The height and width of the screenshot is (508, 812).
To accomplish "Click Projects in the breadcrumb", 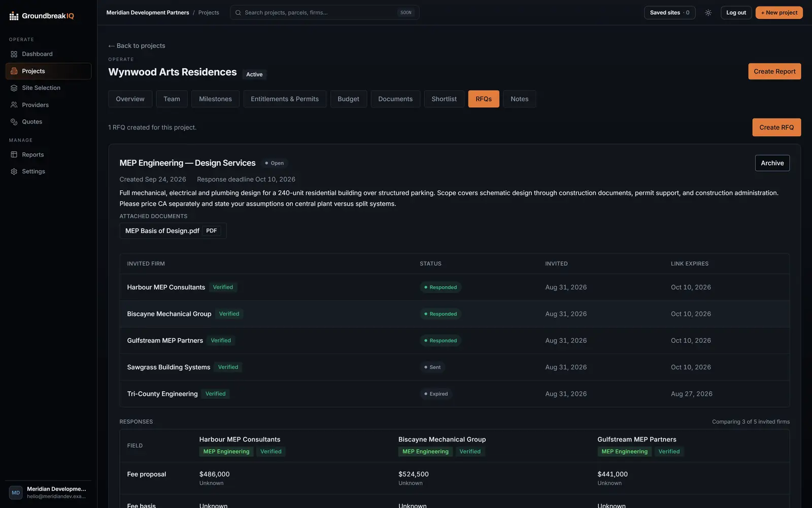I will (x=209, y=13).
